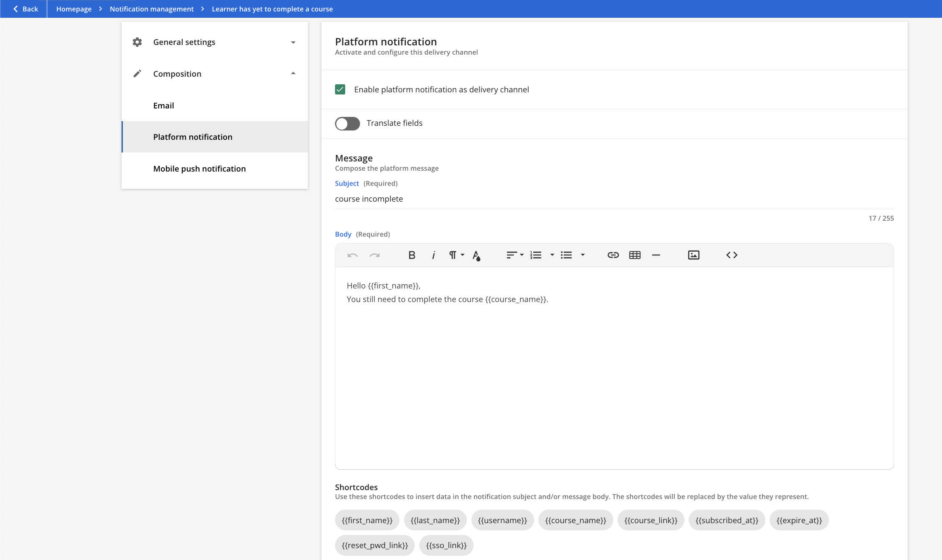Click inside the Body message editor
Viewport: 942px width, 560px height.
pos(614,368)
